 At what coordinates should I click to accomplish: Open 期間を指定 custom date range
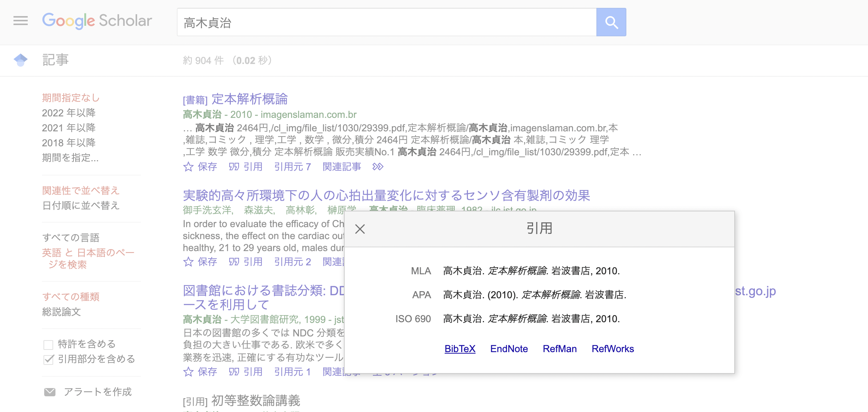70,158
